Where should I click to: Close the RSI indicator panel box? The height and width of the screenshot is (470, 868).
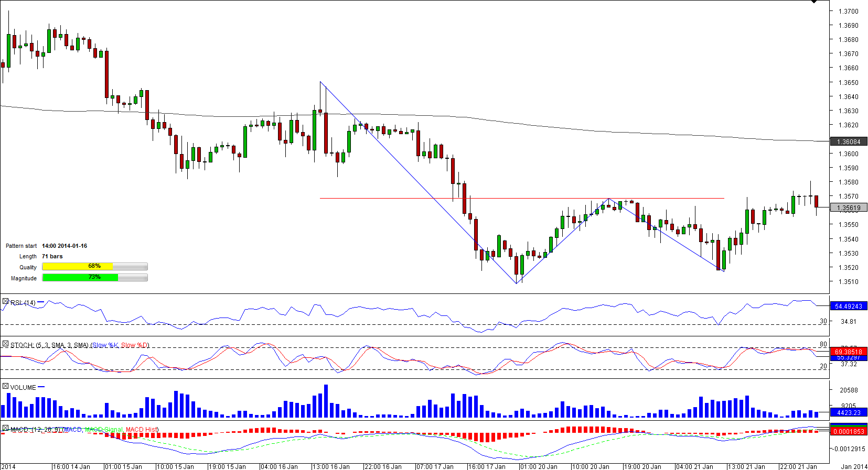[x=5, y=302]
